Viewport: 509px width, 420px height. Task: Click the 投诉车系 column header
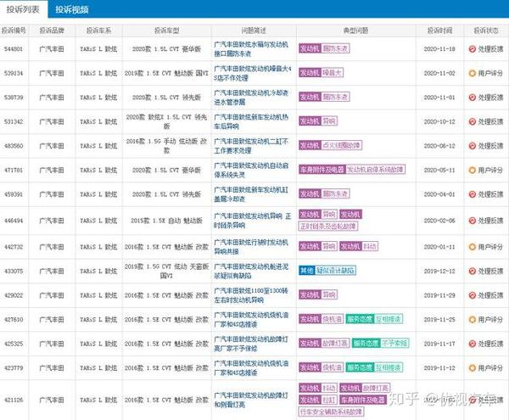point(98,31)
